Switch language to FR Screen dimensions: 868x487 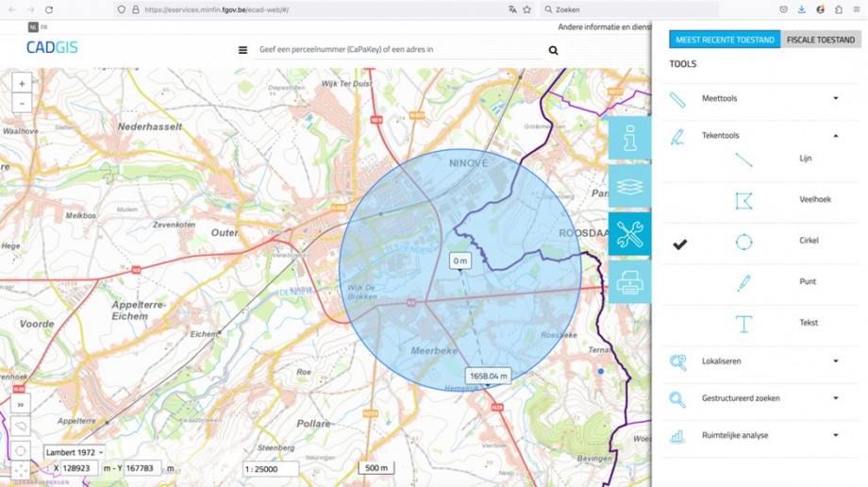click(44, 27)
